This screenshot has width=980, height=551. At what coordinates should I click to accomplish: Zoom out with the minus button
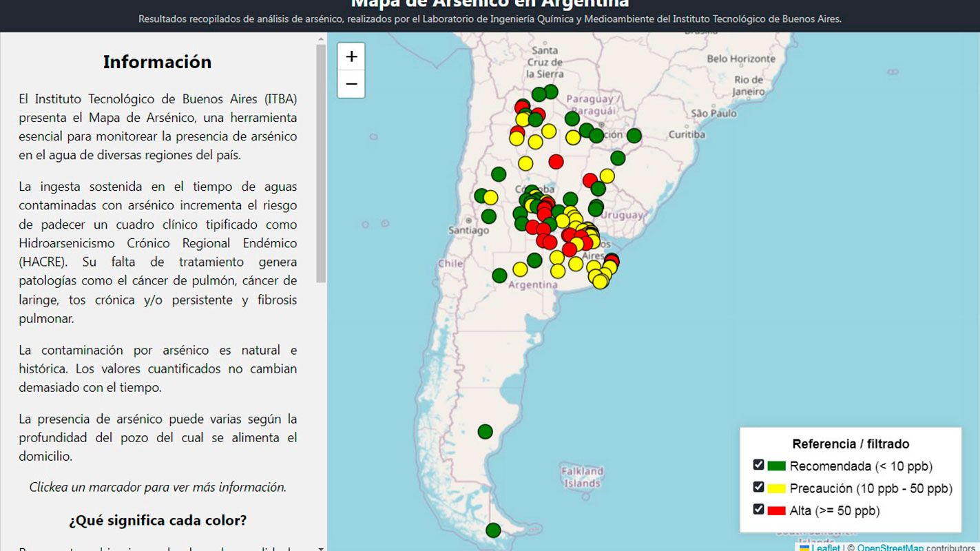(351, 84)
